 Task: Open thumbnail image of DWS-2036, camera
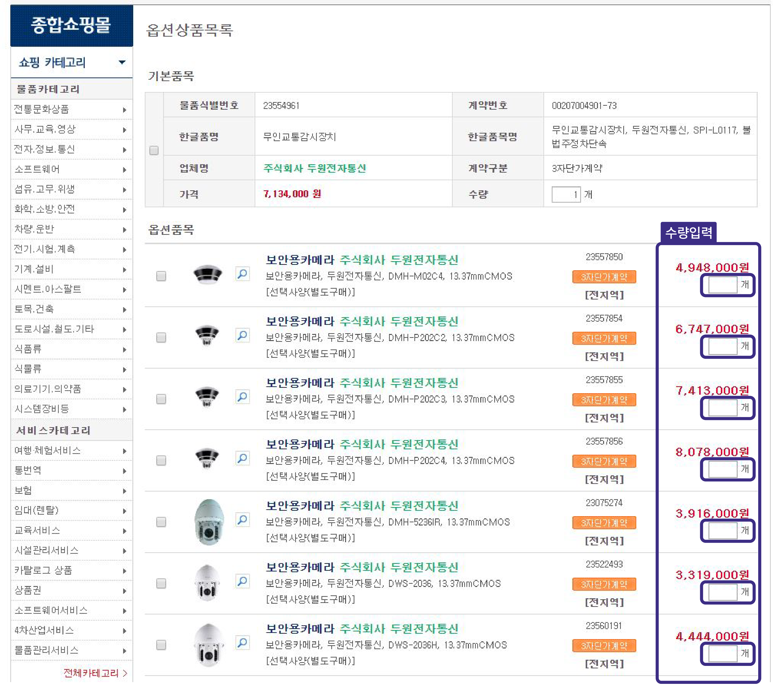[207, 583]
